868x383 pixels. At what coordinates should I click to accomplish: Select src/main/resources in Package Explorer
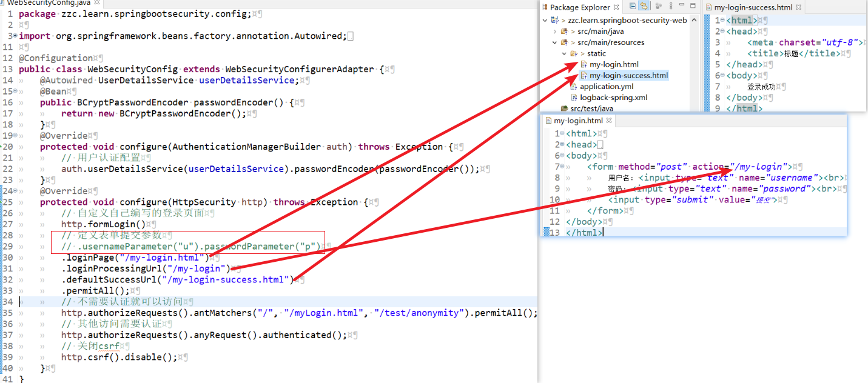(611, 42)
